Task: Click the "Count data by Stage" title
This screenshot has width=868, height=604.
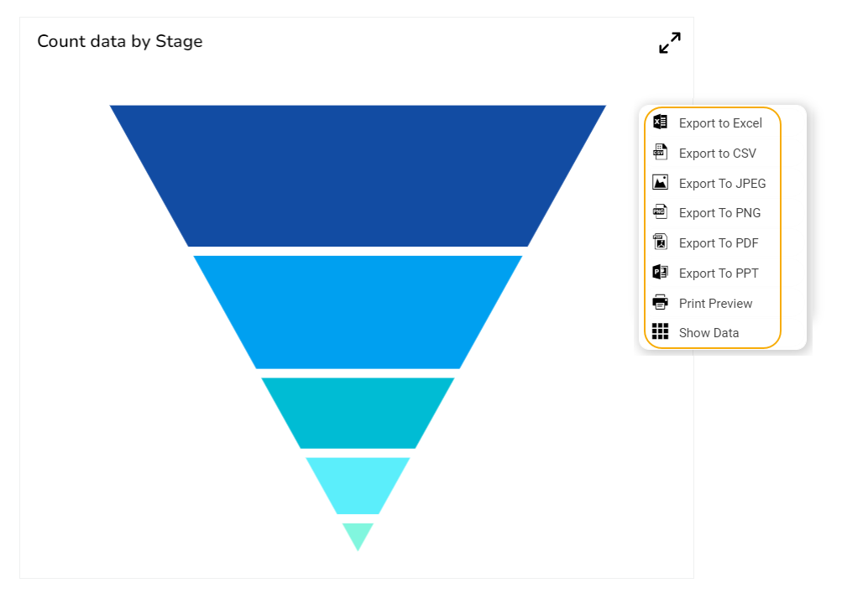Action: coord(120,41)
